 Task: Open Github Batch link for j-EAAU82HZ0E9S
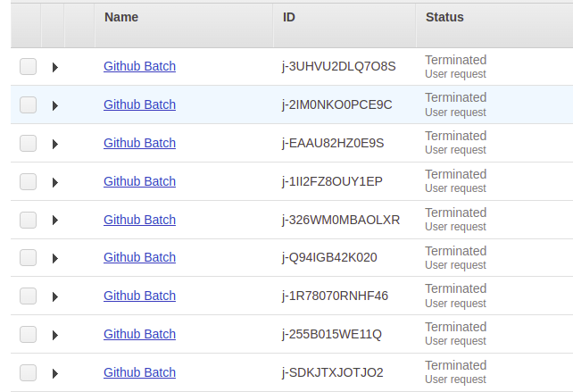[x=139, y=143]
